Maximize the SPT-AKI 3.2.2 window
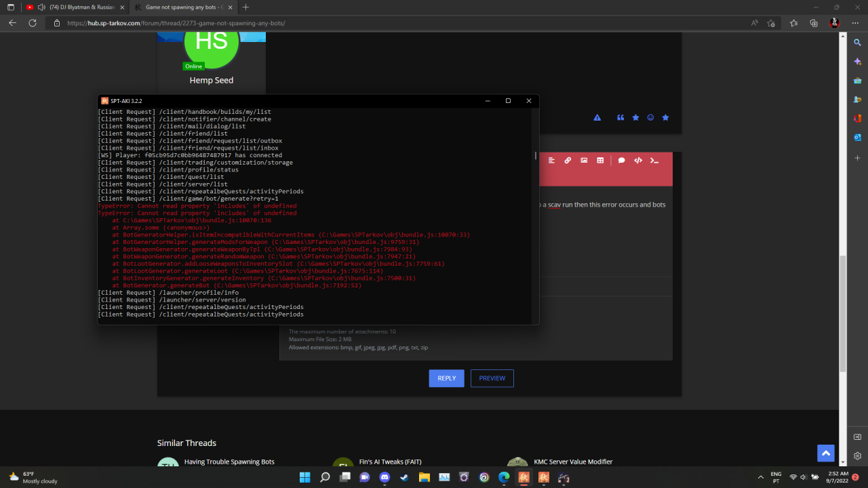868x488 pixels. (508, 100)
